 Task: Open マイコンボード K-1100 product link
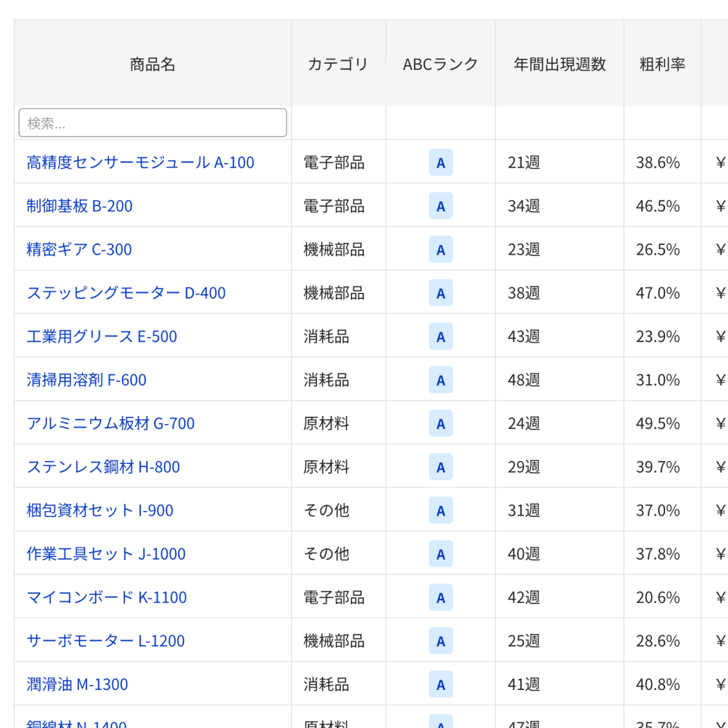pyautogui.click(x=107, y=597)
